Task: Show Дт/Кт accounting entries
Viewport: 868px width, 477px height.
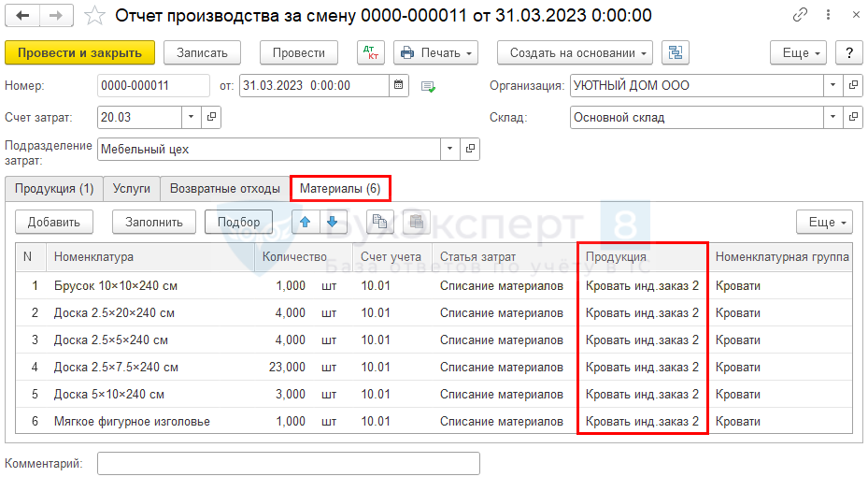Action: (371, 52)
